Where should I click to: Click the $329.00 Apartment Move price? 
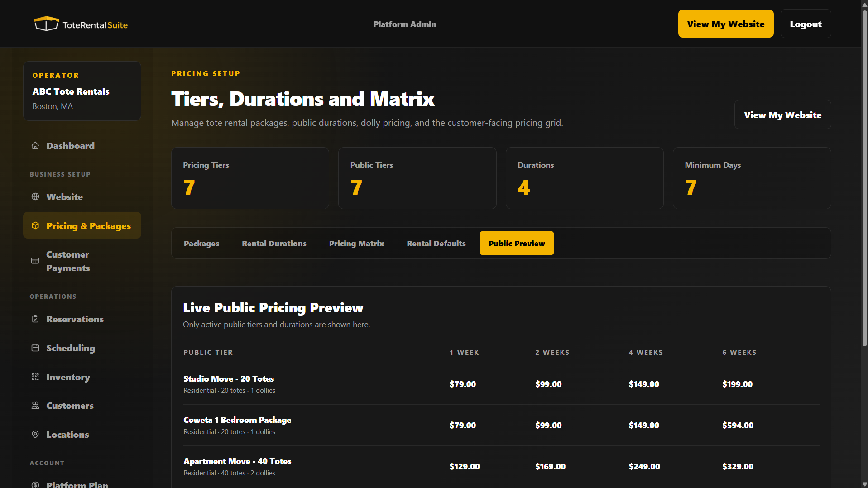pyautogui.click(x=738, y=466)
